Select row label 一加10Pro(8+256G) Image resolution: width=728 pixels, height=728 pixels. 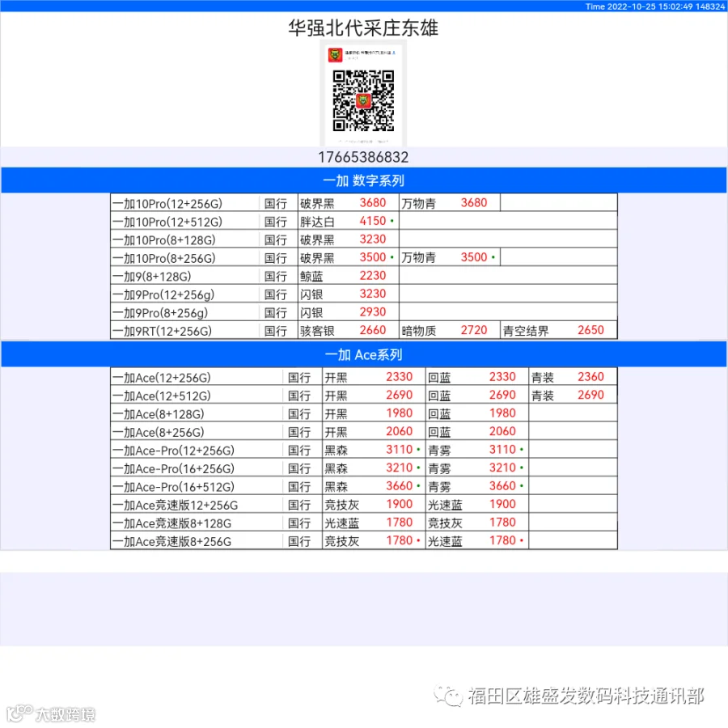pos(164,258)
